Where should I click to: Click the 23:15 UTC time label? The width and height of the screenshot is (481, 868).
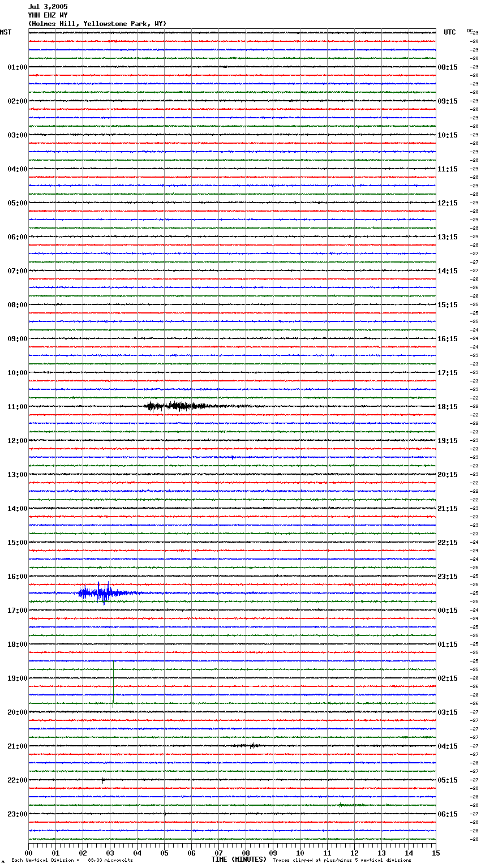[448, 577]
